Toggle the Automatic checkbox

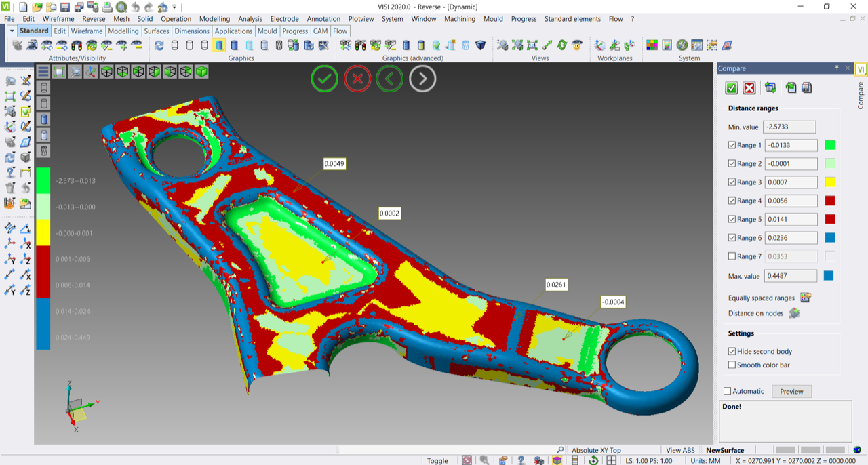pyautogui.click(x=728, y=391)
